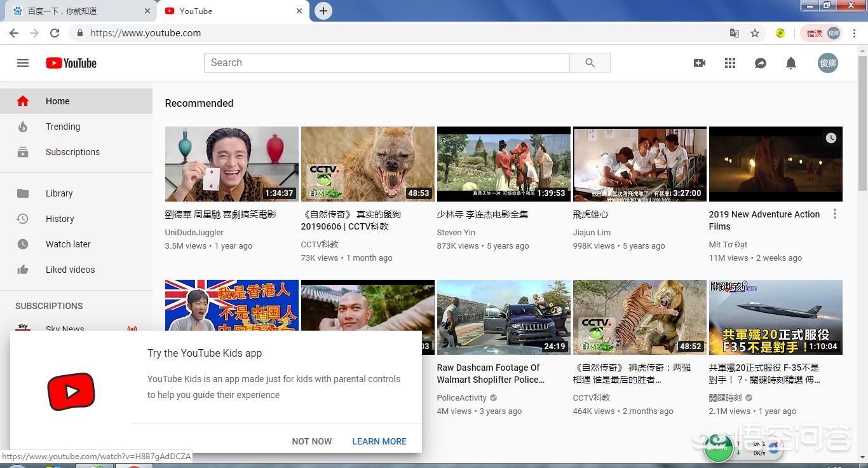This screenshot has height=468, width=868.
Task: Open Watch later in sidebar
Action: (76, 244)
